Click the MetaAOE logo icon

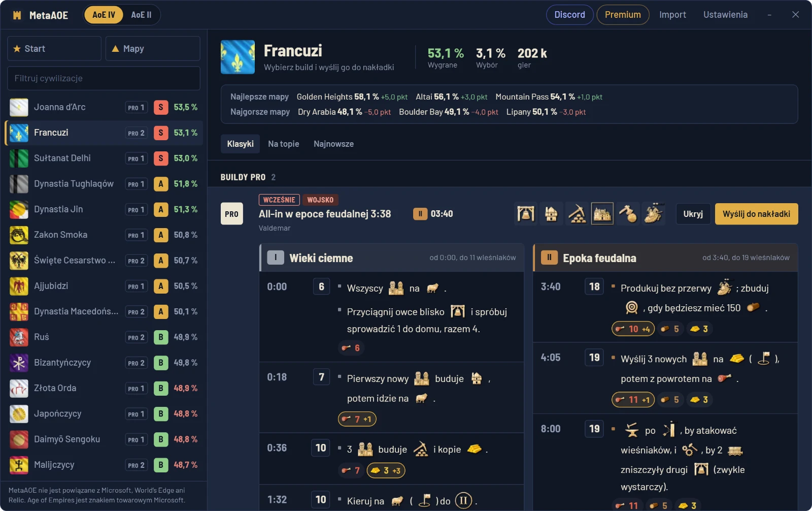point(17,15)
